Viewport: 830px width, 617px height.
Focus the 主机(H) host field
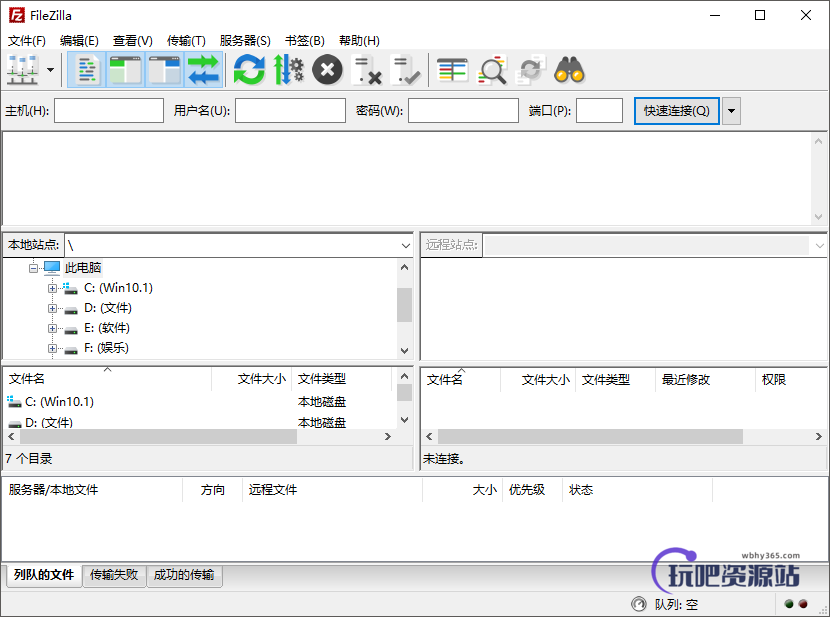[x=109, y=111]
